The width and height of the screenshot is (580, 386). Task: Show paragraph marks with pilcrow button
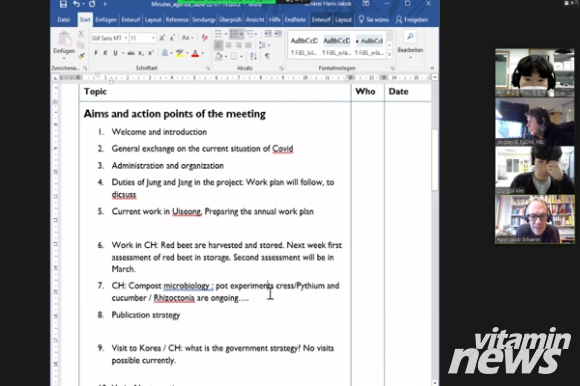coord(267,56)
